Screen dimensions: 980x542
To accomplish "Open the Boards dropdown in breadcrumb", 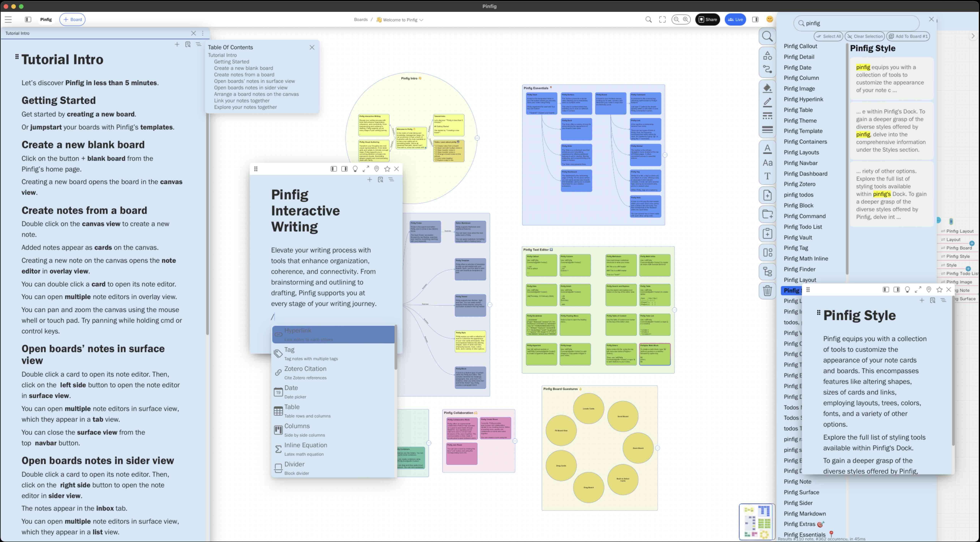I will point(361,19).
